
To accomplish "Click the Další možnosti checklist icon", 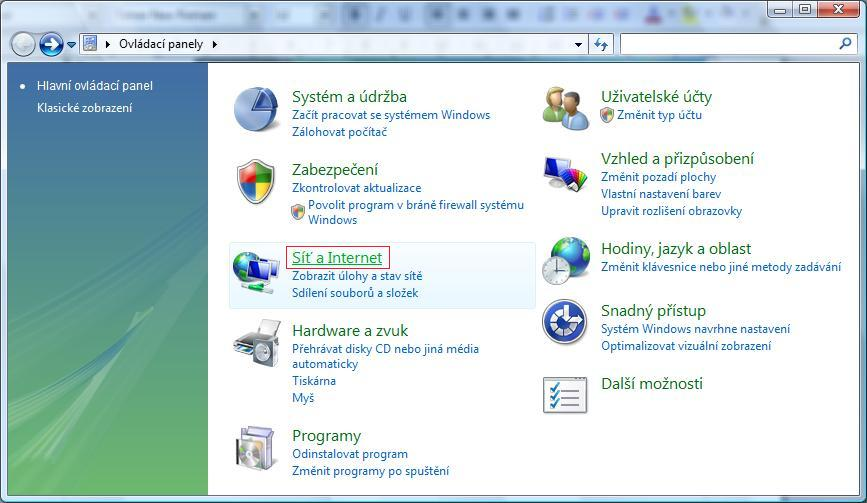I will pyautogui.click(x=565, y=394).
